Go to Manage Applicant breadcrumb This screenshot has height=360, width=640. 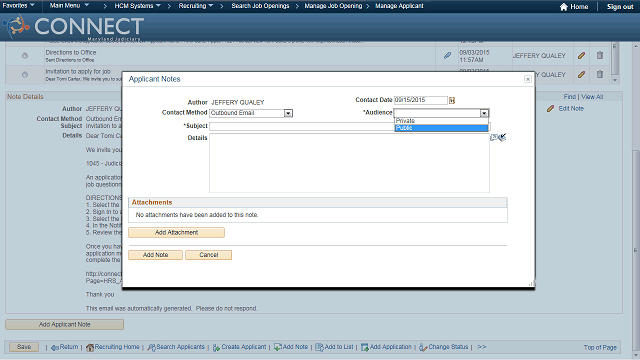[399, 6]
